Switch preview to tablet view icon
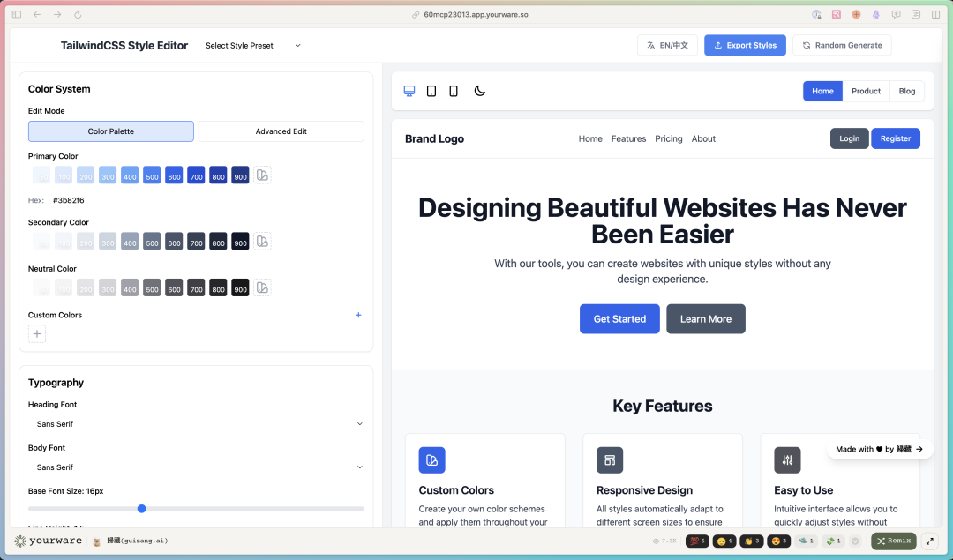 (x=431, y=91)
